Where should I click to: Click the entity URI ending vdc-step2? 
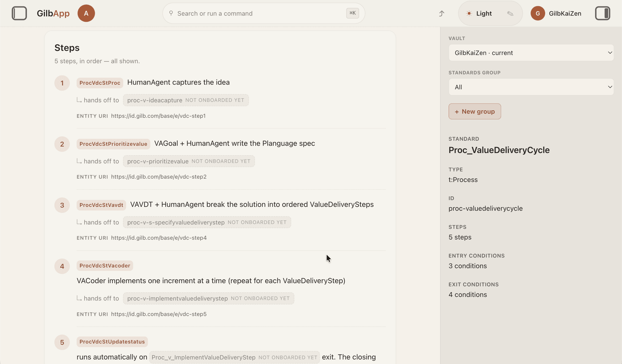pyautogui.click(x=159, y=177)
